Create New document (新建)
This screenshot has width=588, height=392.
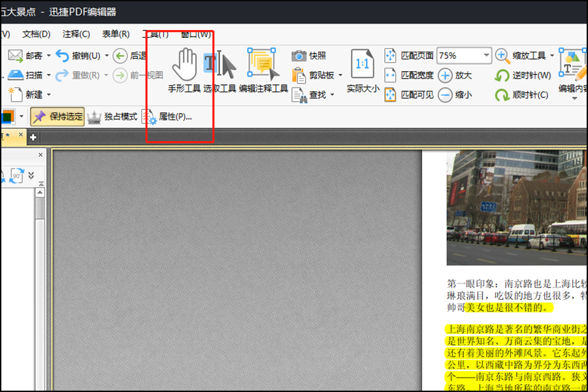[25, 95]
